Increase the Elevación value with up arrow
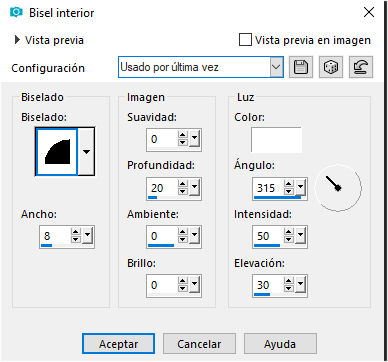 coord(289,281)
